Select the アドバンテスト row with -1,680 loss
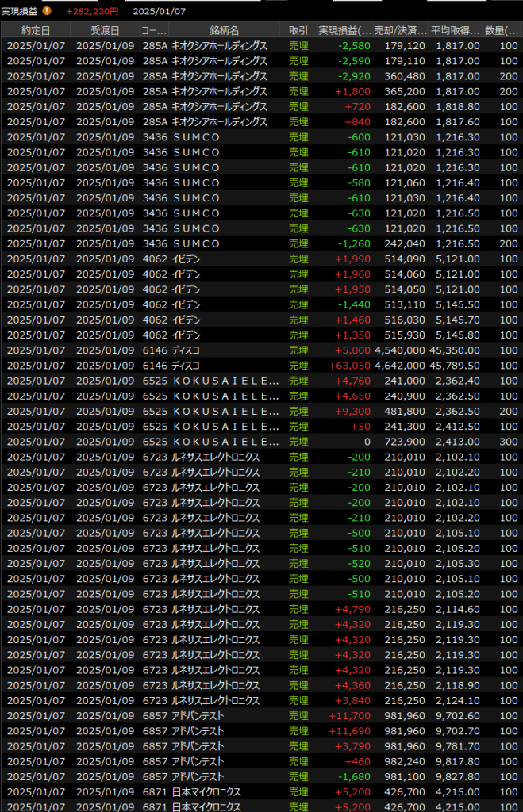The height and width of the screenshot is (812, 523). pyautogui.click(x=262, y=776)
